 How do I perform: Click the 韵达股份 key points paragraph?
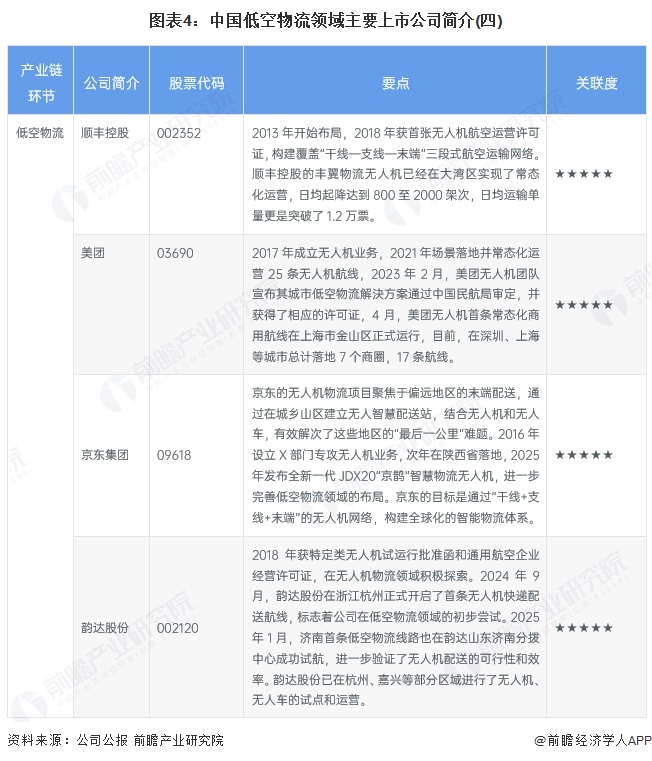(396, 627)
